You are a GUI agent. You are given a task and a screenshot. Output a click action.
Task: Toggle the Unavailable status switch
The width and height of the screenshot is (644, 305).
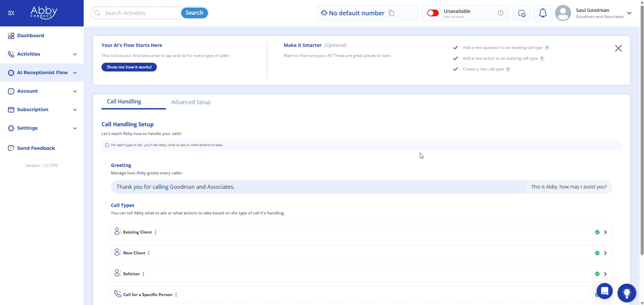pos(433,13)
